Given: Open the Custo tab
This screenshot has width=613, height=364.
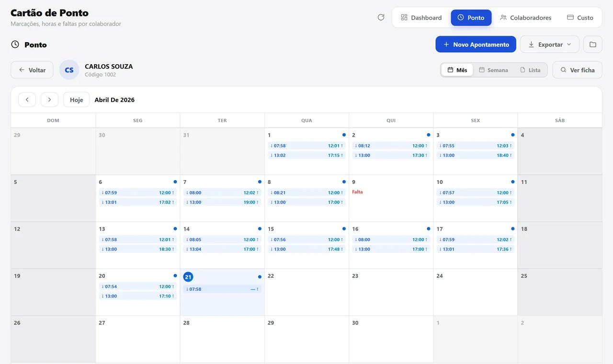Looking at the screenshot, I should [580, 18].
